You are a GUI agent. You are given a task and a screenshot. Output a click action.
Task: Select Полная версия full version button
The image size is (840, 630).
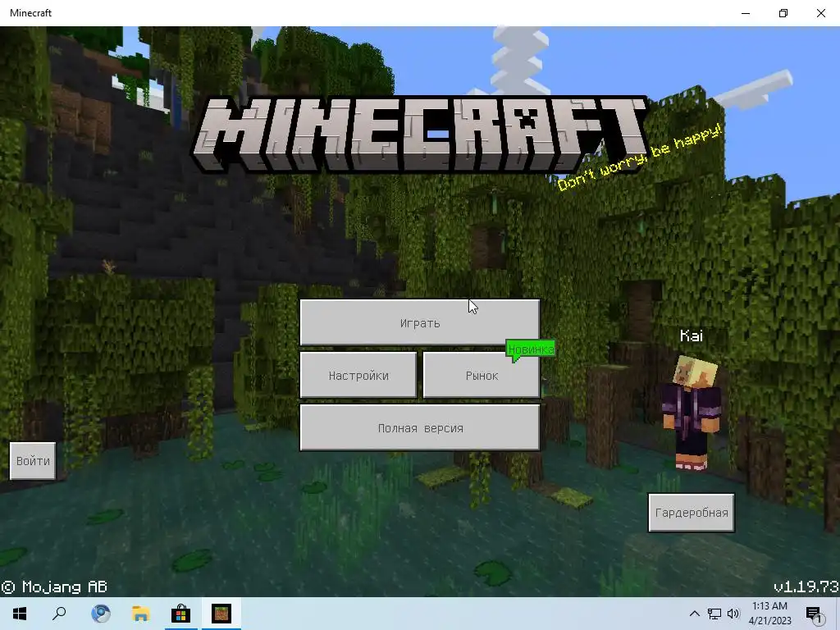click(419, 427)
